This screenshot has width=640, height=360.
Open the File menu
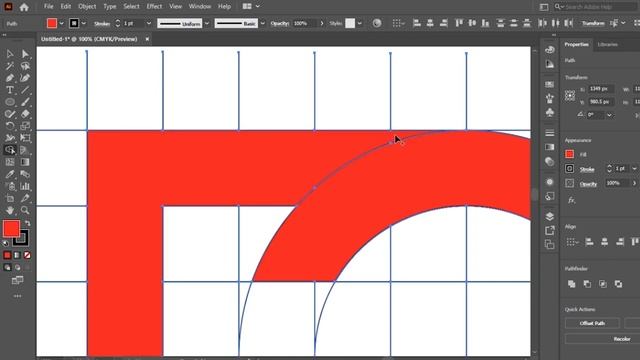coord(49,7)
